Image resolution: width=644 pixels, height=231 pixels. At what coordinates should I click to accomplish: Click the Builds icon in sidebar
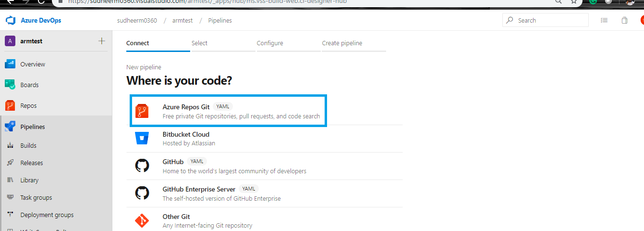click(x=10, y=145)
